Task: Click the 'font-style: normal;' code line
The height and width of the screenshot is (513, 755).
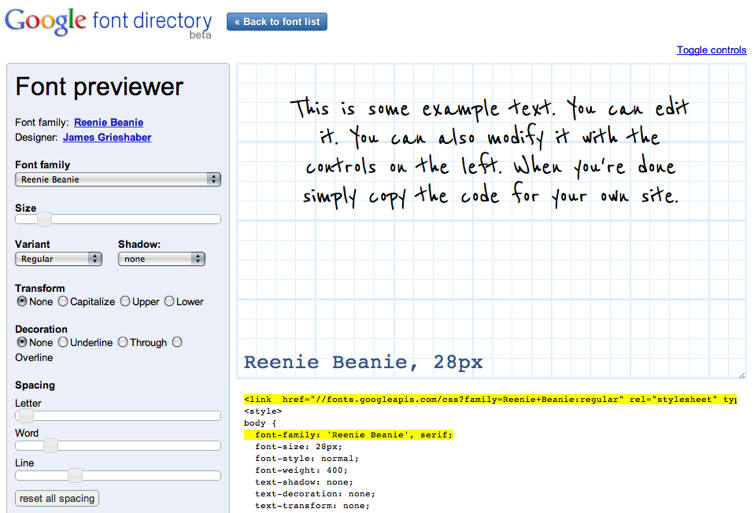Action: tap(307, 459)
